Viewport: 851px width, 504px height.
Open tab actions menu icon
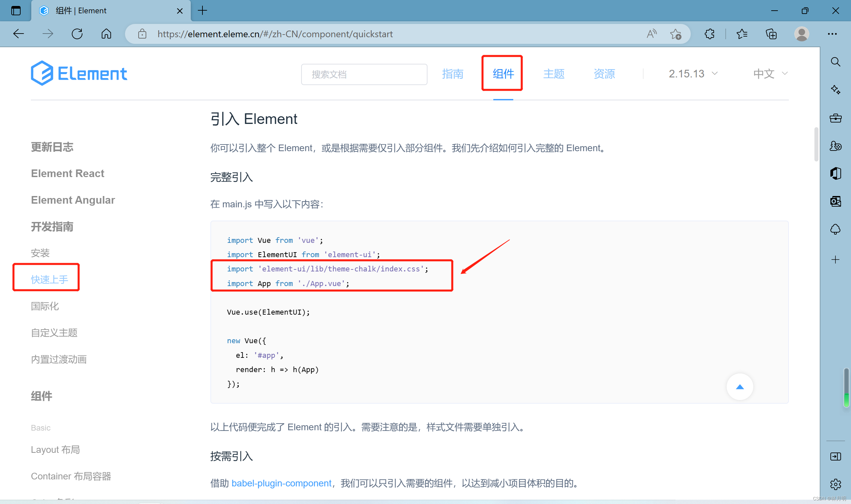[16, 11]
